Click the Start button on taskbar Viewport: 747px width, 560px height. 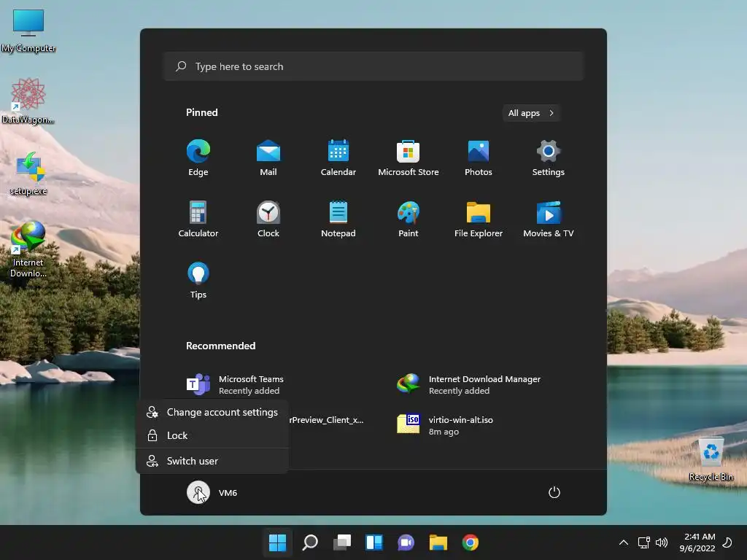click(x=277, y=542)
